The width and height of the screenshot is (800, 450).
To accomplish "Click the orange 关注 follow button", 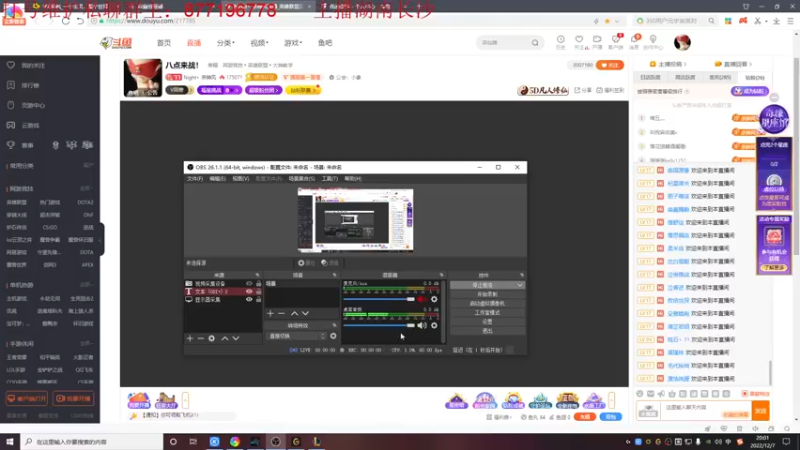I will pyautogui.click(x=610, y=65).
